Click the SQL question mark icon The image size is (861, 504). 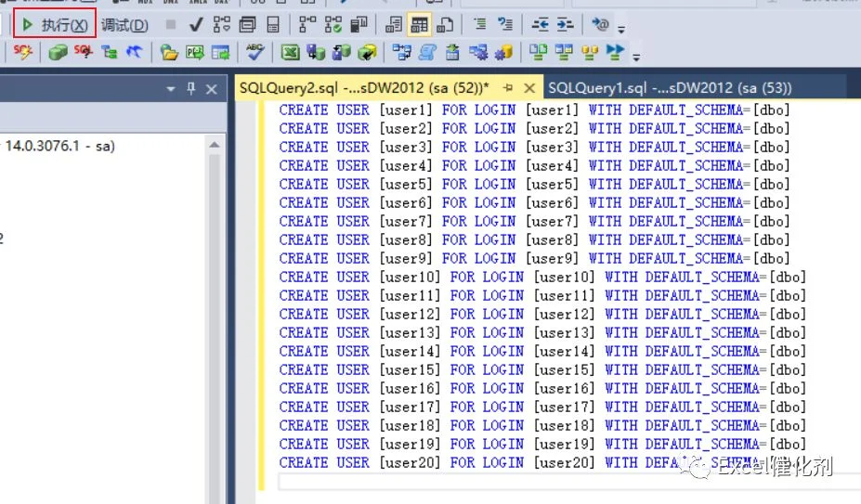click(84, 52)
